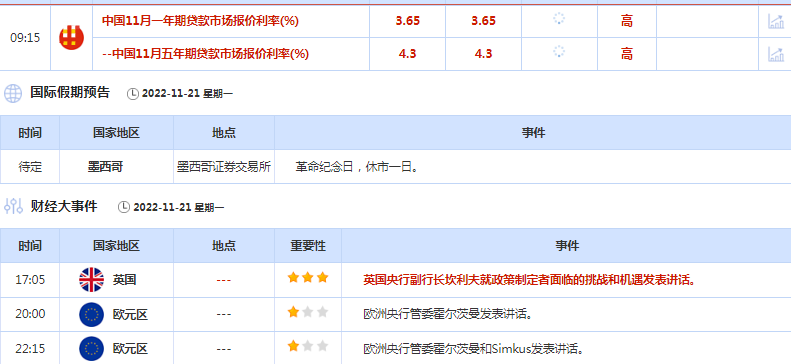
Task: Click the China flag icon at 09:15
Action: point(71,37)
